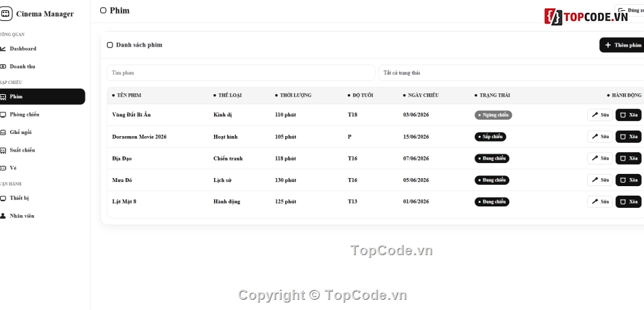Edit Lật Mặt 8 with Sửa
The width and height of the screenshot is (644, 310).
600,202
